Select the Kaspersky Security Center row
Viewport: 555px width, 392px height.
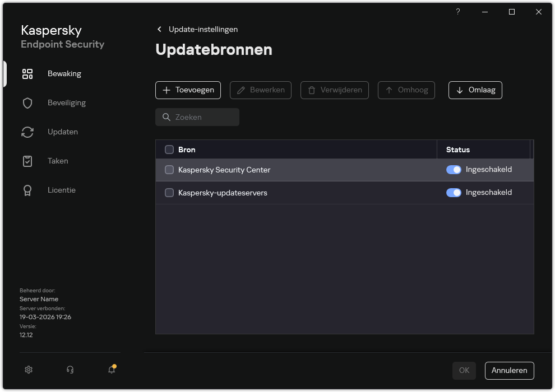[x=252, y=169]
